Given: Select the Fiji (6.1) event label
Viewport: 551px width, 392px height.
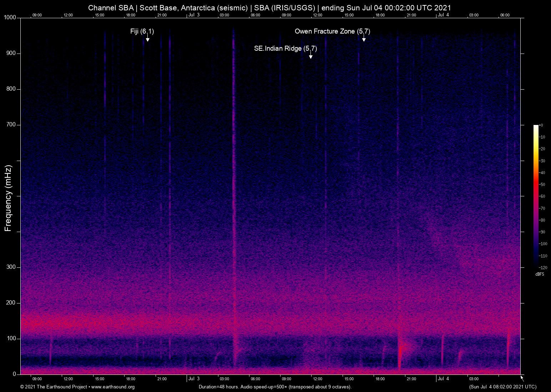Looking at the screenshot, I should tap(142, 31).
